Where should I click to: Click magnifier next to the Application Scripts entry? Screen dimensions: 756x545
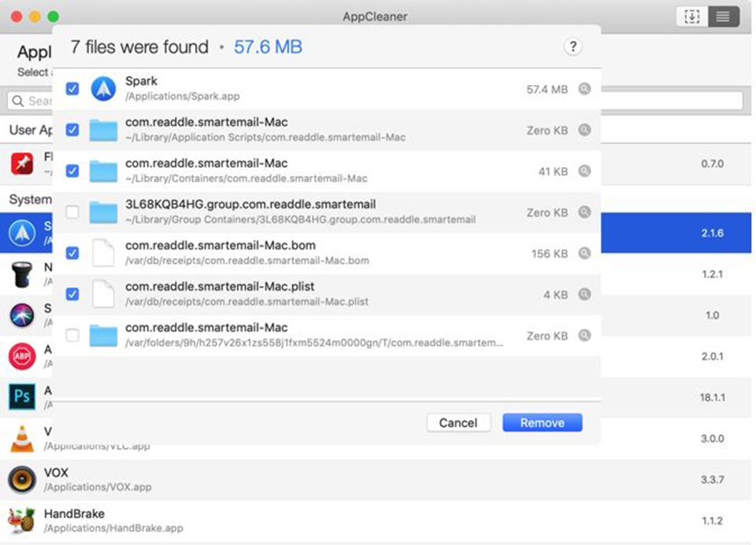tap(584, 130)
